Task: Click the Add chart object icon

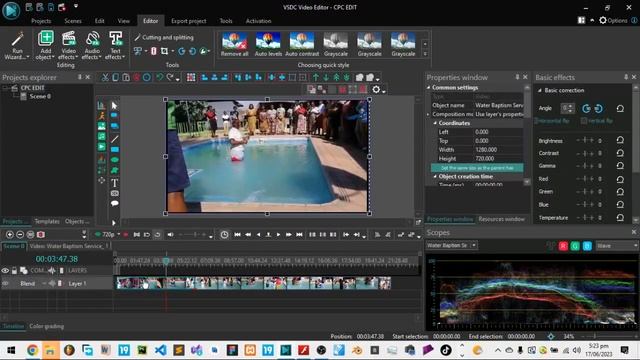Action: click(101, 106)
